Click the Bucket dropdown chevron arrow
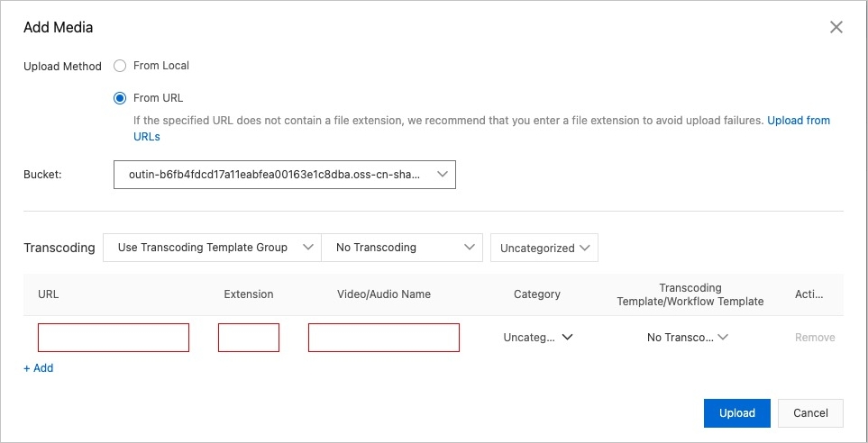The image size is (868, 443). [442, 175]
